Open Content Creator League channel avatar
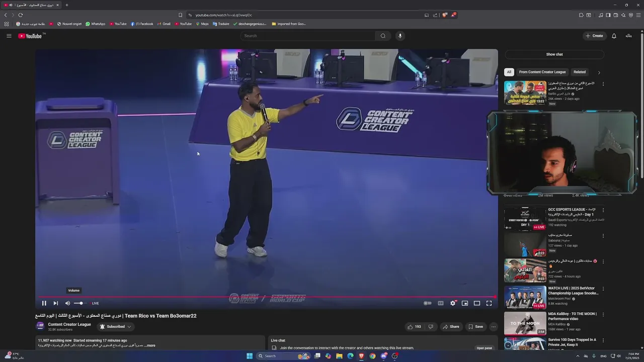This screenshot has width=644, height=362. tap(40, 326)
